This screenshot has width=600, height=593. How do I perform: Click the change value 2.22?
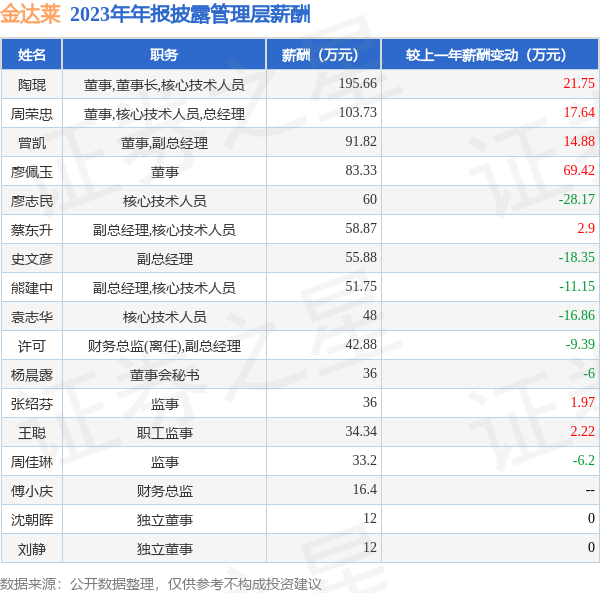pos(582,432)
